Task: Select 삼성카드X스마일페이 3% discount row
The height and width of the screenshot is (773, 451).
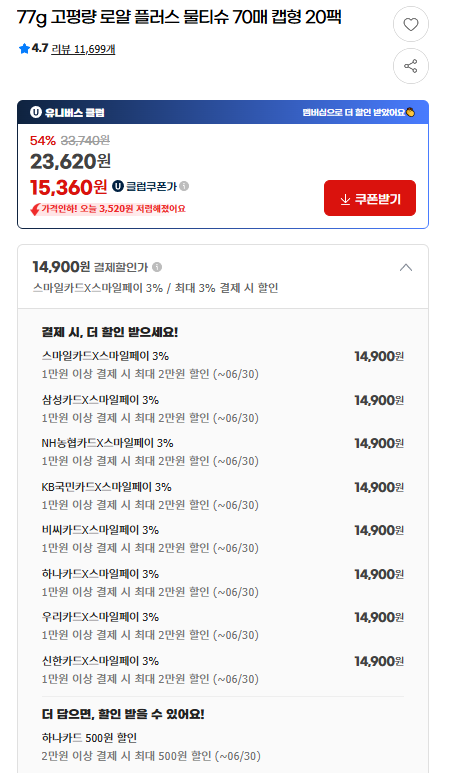Action: (x=223, y=409)
